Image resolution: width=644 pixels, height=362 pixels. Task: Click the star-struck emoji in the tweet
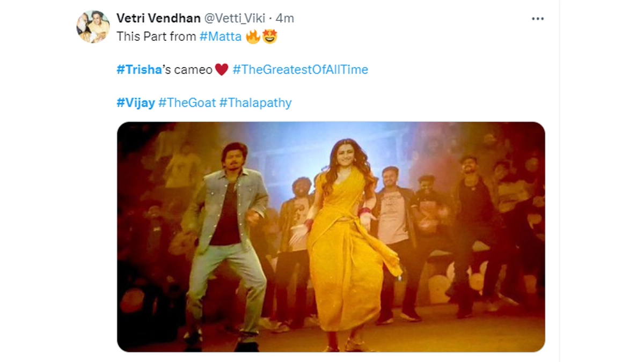coord(269,37)
